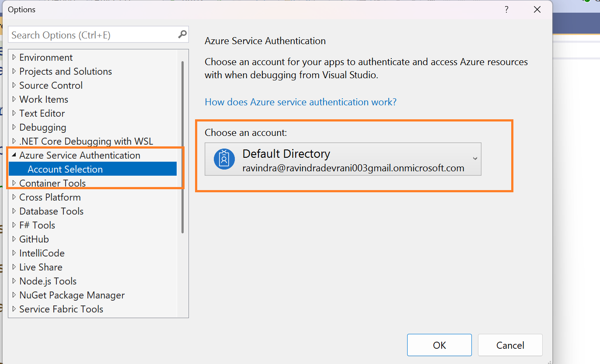Select the Account Selection item

[65, 169]
